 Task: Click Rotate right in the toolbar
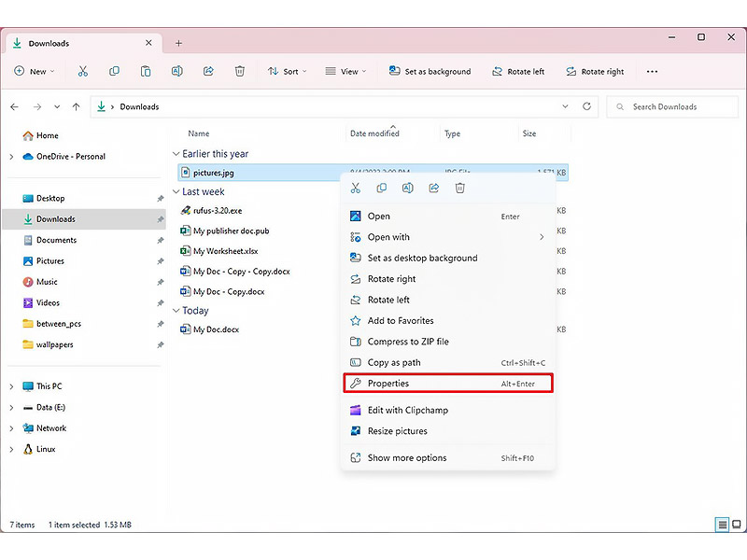pos(595,72)
